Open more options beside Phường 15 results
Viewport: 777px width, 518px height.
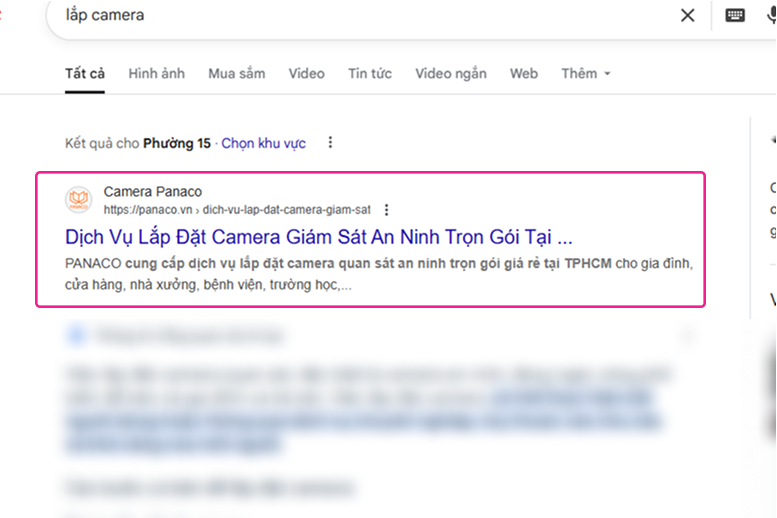(330, 143)
